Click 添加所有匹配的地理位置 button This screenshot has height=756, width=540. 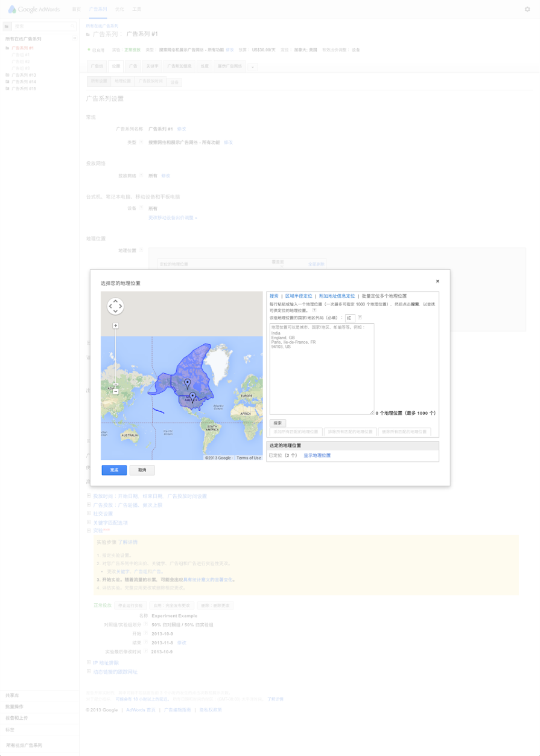[296, 432]
